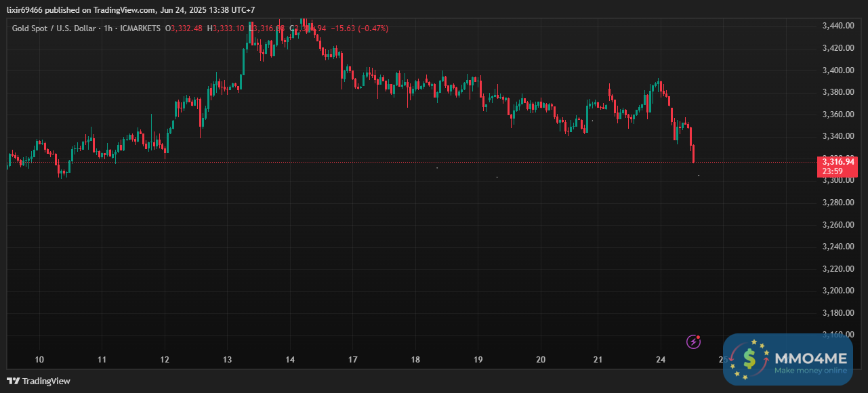
Task: Click the price change -15.63 (-0.47%) text
Action: [x=359, y=28]
